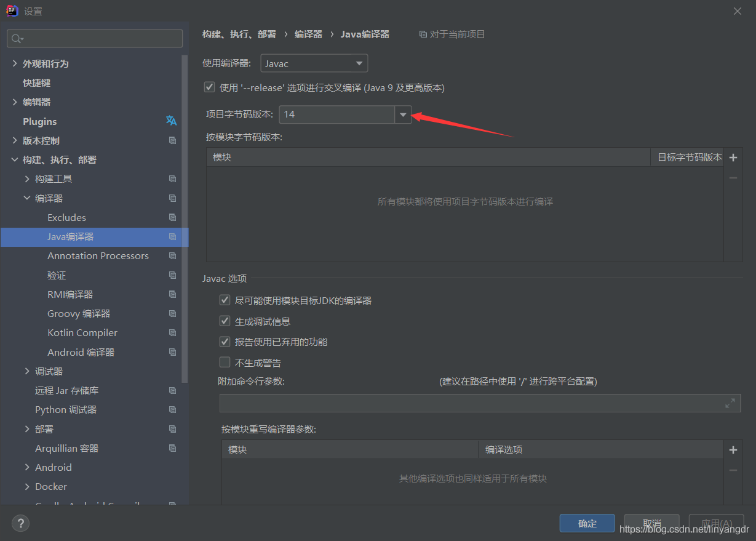Uncheck 生成调试信息 checkbox

pyautogui.click(x=225, y=321)
